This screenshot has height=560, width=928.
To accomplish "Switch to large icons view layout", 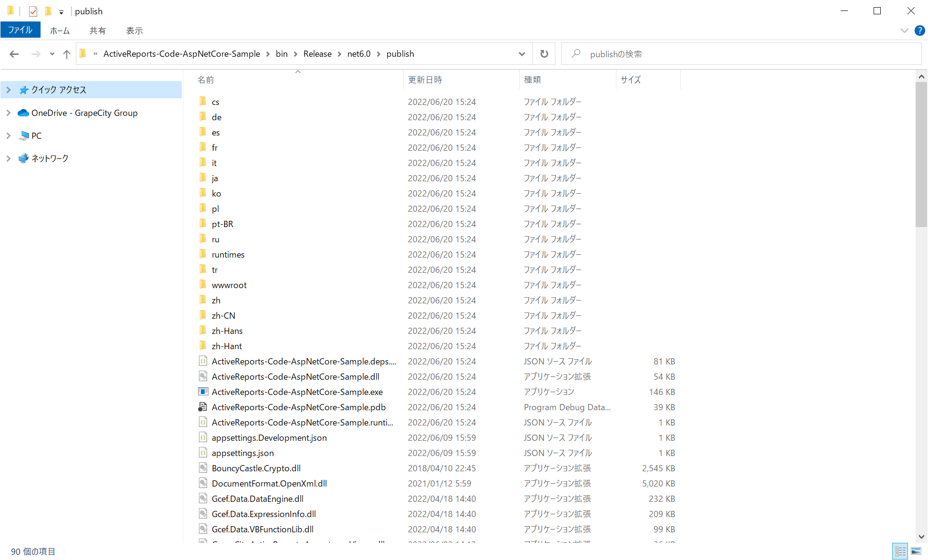I will pos(916,551).
